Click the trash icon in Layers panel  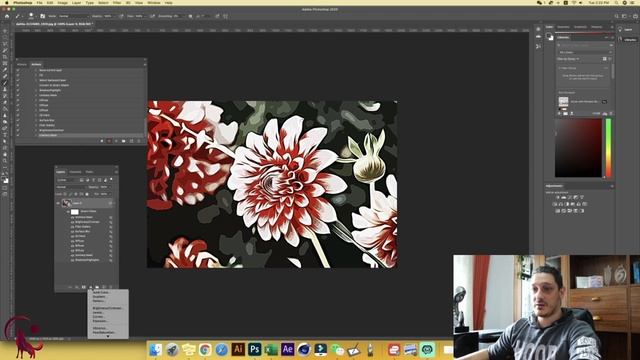[111, 287]
